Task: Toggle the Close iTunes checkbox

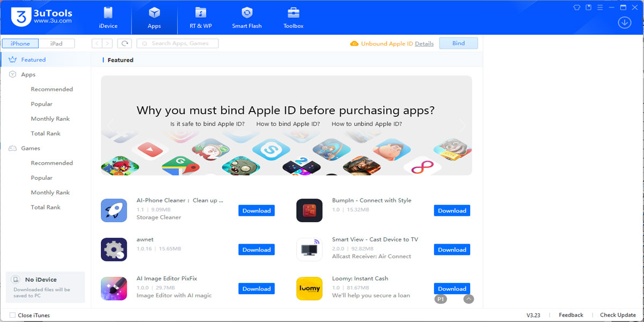Action: click(12, 315)
